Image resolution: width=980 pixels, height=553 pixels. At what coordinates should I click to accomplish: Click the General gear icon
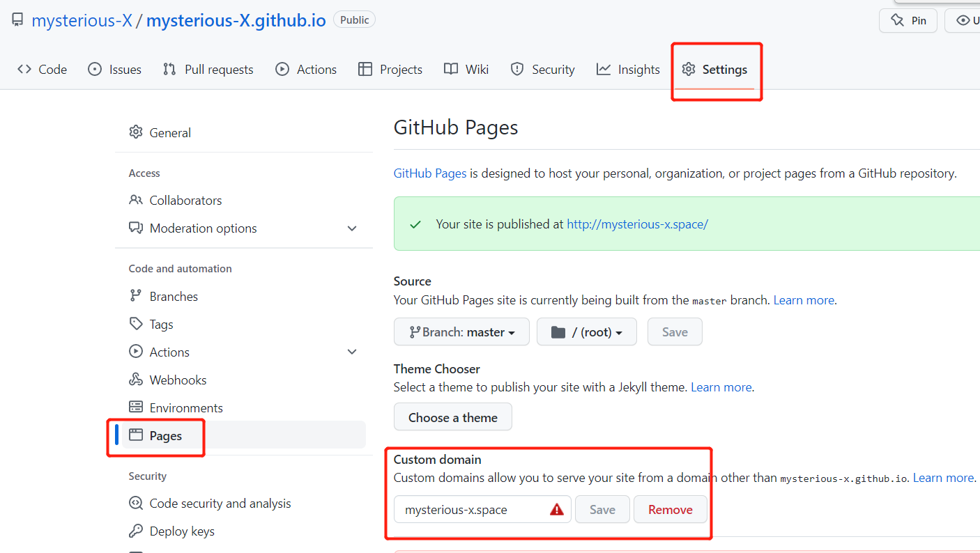(x=136, y=132)
